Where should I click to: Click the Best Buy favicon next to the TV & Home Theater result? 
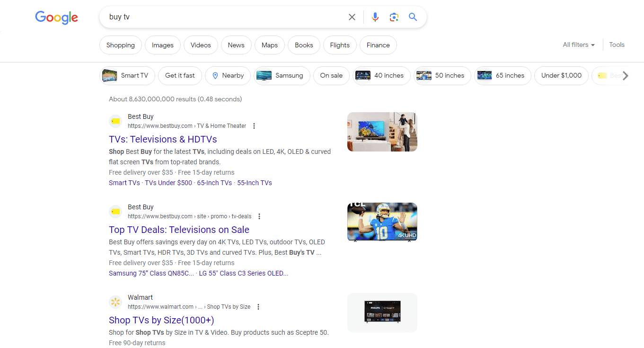point(115,121)
